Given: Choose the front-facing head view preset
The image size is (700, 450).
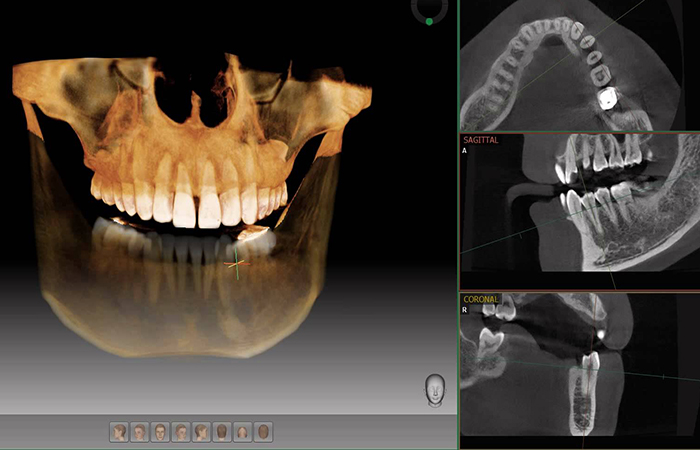Looking at the screenshot, I should tap(161, 432).
